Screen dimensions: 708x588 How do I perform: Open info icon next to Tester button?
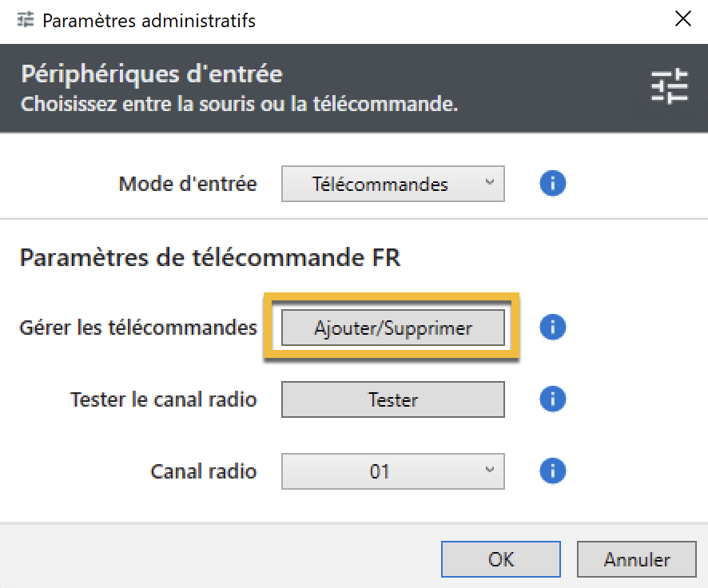click(x=553, y=399)
